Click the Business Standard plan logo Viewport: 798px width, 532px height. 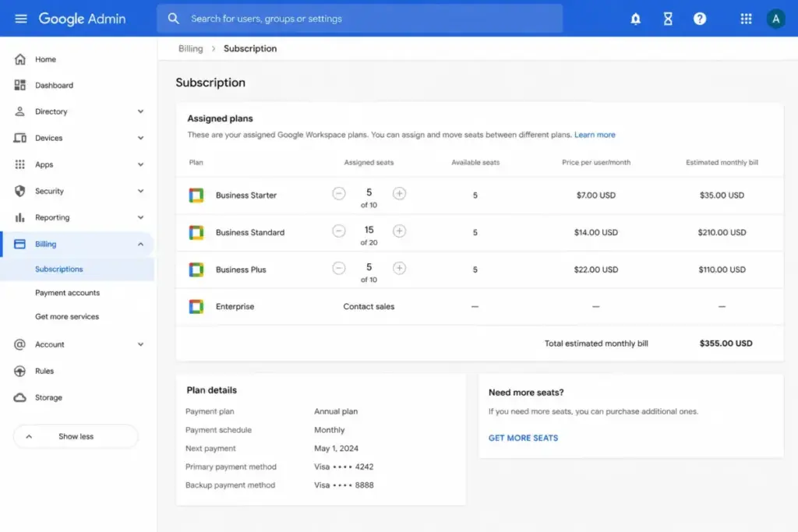196,232
